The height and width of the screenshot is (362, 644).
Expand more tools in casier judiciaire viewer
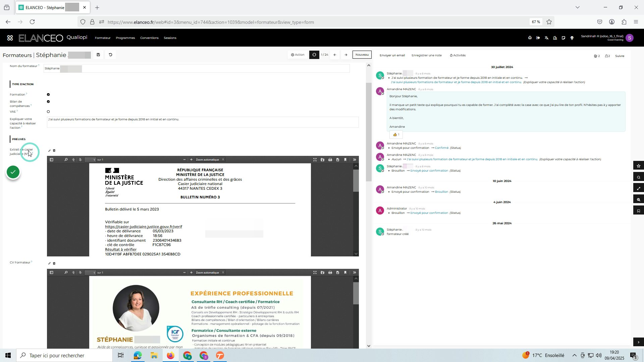pyautogui.click(x=355, y=160)
